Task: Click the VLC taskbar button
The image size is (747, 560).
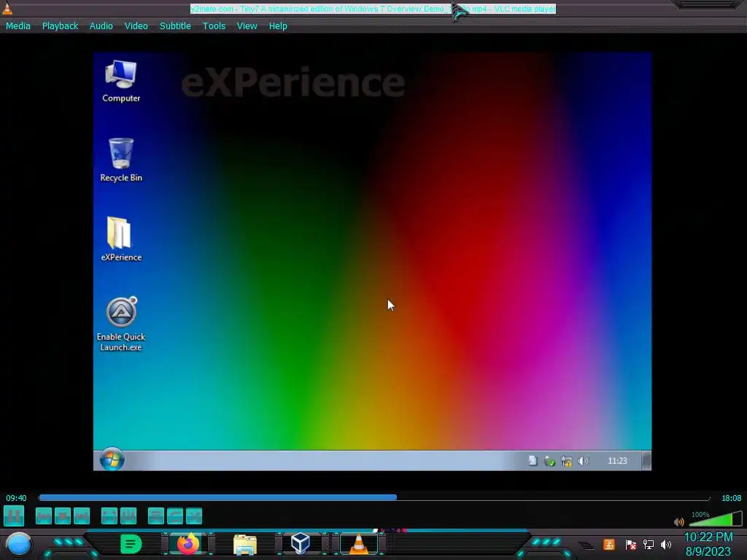Action: point(359,544)
